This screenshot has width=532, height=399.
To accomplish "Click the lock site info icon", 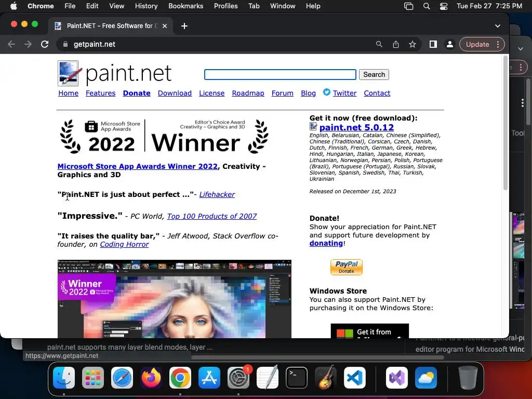I will click(65, 44).
